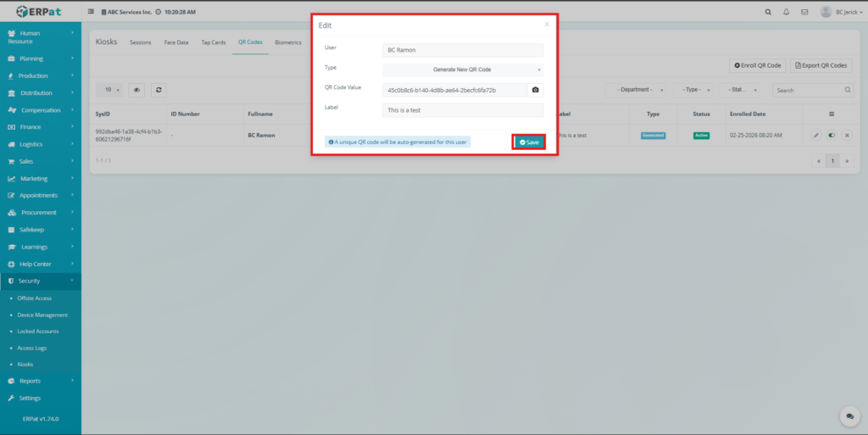Click the delete X icon in the table row

point(846,135)
